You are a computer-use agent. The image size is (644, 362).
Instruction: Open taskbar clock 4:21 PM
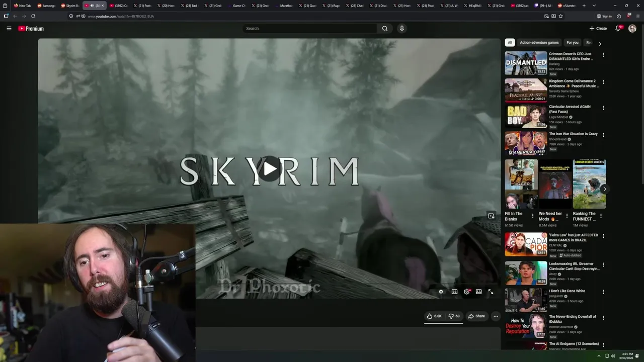tap(627, 356)
